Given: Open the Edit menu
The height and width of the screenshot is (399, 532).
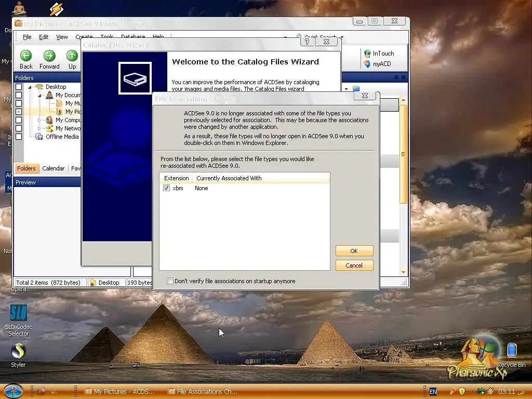Looking at the screenshot, I should (x=44, y=37).
